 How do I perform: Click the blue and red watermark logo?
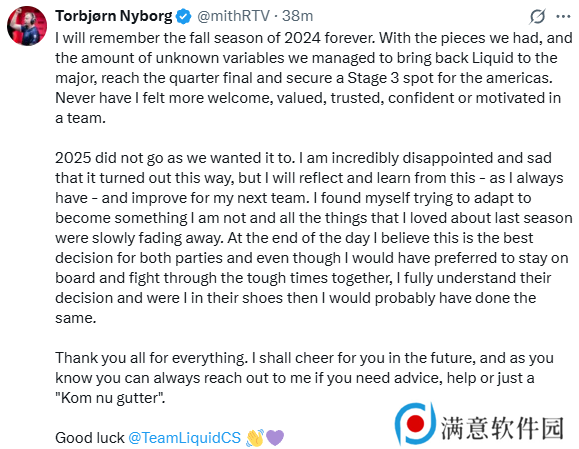pyautogui.click(x=415, y=424)
